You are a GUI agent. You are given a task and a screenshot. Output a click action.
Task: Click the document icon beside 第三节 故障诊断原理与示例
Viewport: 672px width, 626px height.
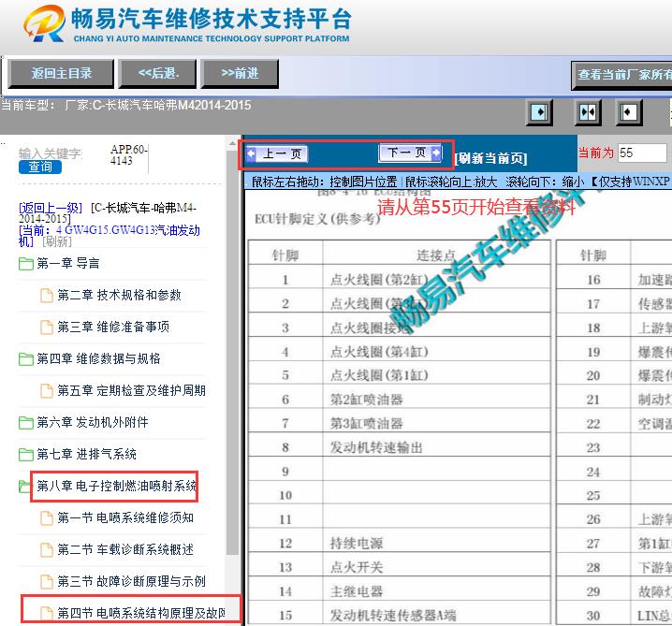point(46,581)
